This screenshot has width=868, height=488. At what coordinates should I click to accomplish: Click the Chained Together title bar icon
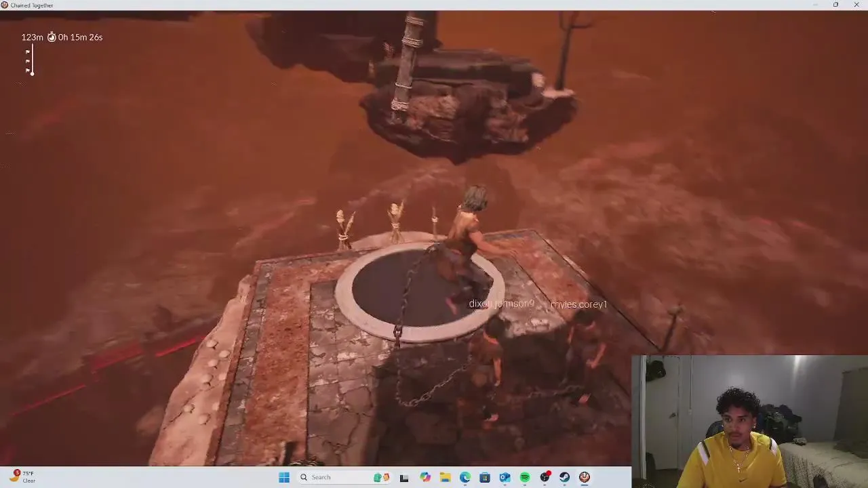click(x=5, y=5)
